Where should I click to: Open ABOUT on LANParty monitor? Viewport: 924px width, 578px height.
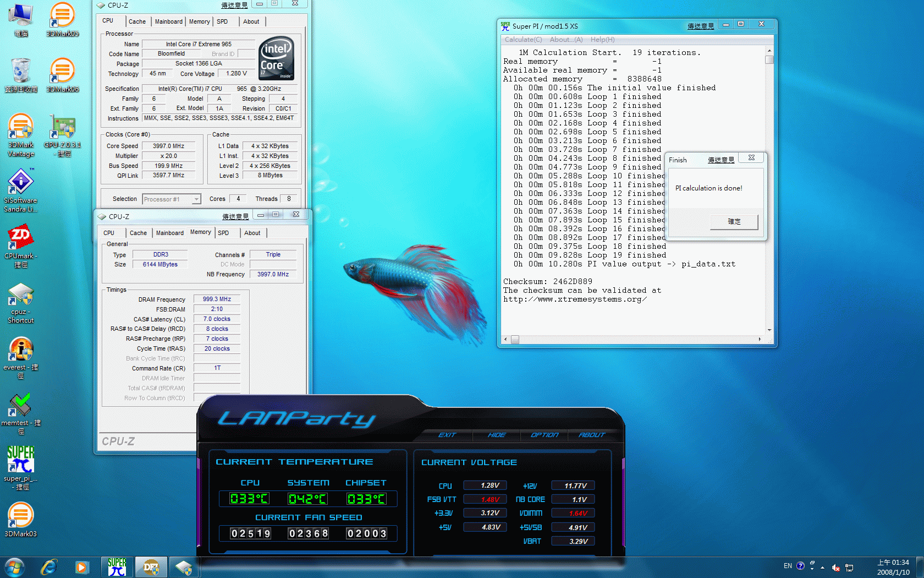[x=592, y=435]
